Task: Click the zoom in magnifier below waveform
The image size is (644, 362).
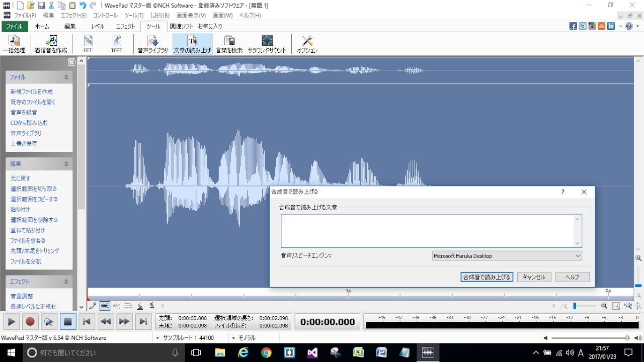Action: pyautogui.click(x=604, y=306)
